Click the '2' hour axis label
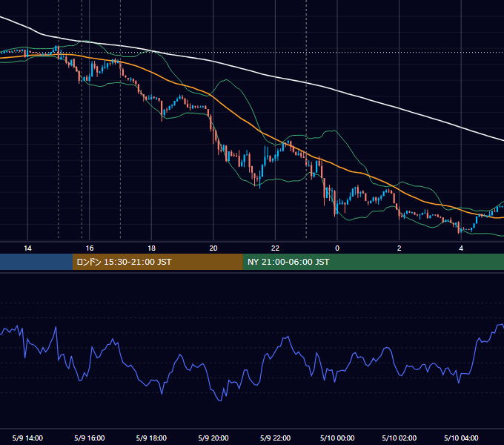This screenshot has width=504, height=445. 399,248
